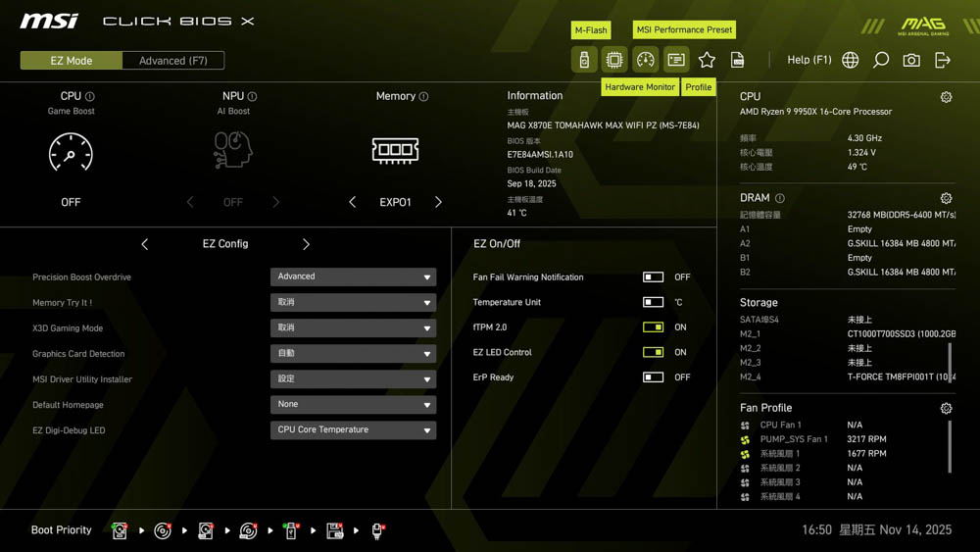
Task: Click the CPU Game Boost dial
Action: point(71,152)
